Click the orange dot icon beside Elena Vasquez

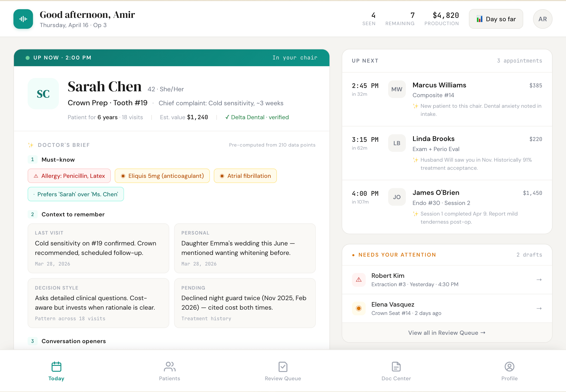(359, 309)
